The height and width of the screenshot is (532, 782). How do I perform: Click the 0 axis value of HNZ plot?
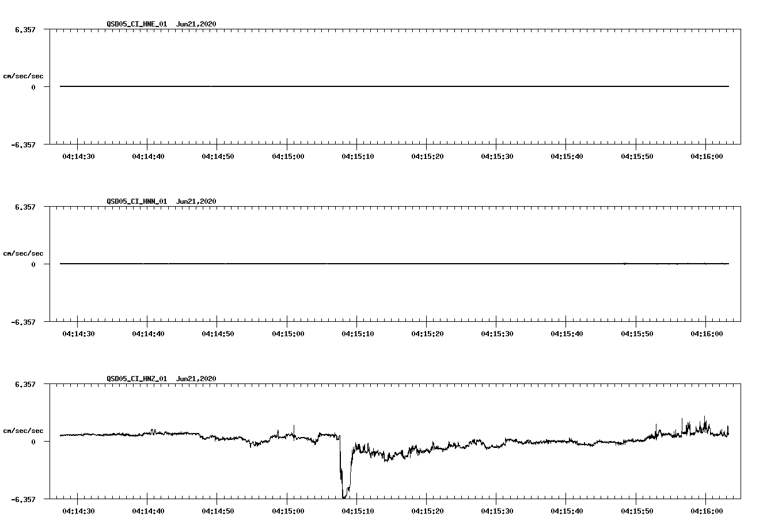click(x=33, y=442)
